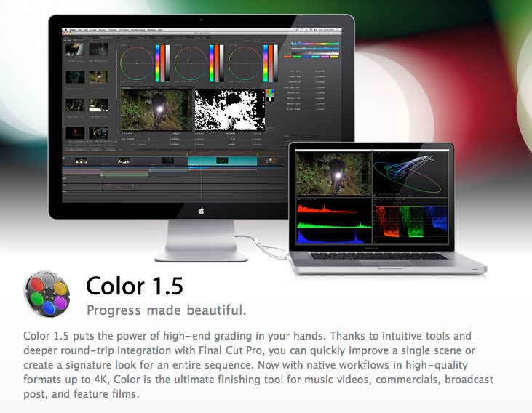This screenshot has height=413, width=532.
Task: Click the grayscale lightness qualifier range bar
Action: pyautogui.click(x=315, y=53)
